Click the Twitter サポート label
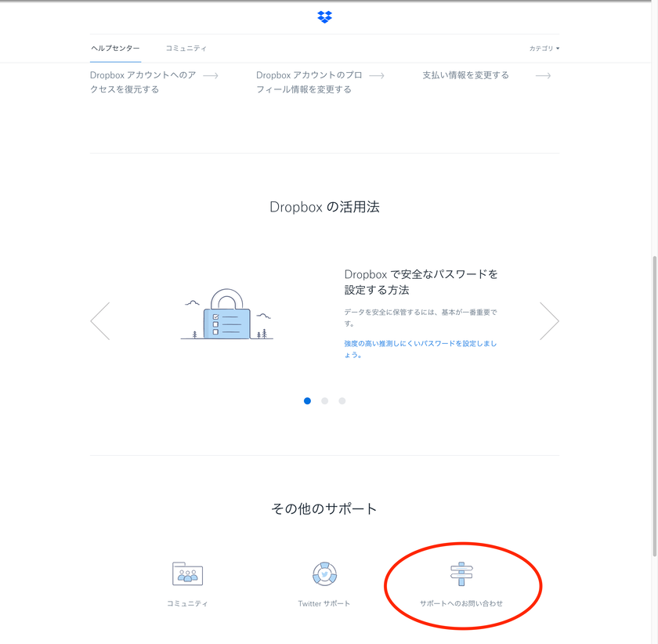658x644 pixels. point(324,603)
